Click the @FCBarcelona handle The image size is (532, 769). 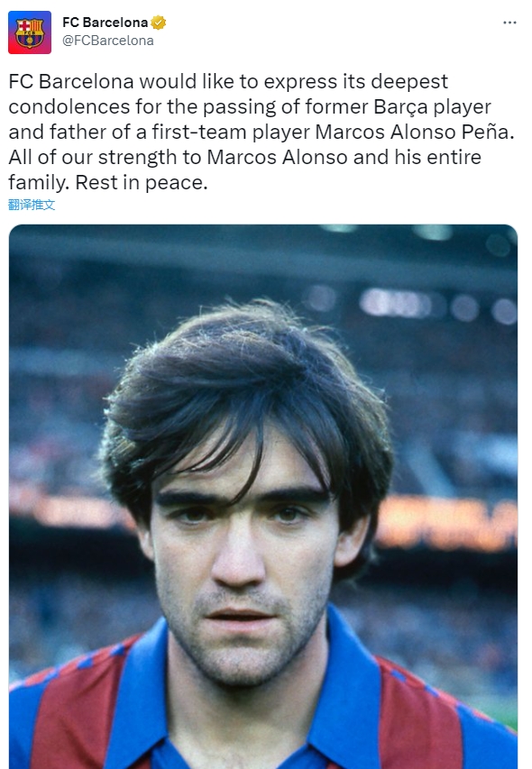click(x=108, y=41)
